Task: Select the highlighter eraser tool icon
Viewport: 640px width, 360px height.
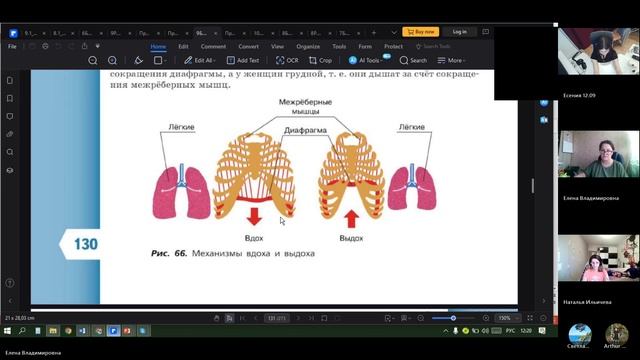Action: click(x=138, y=60)
